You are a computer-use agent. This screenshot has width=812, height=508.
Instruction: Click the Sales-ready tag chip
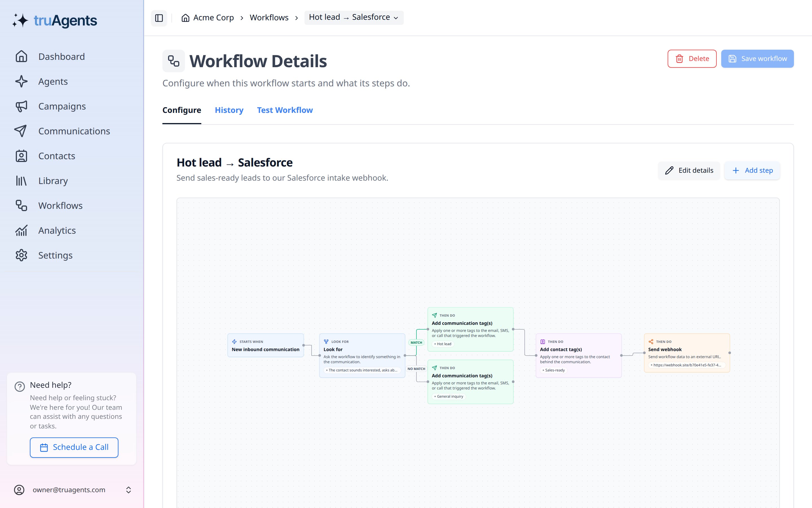554,370
